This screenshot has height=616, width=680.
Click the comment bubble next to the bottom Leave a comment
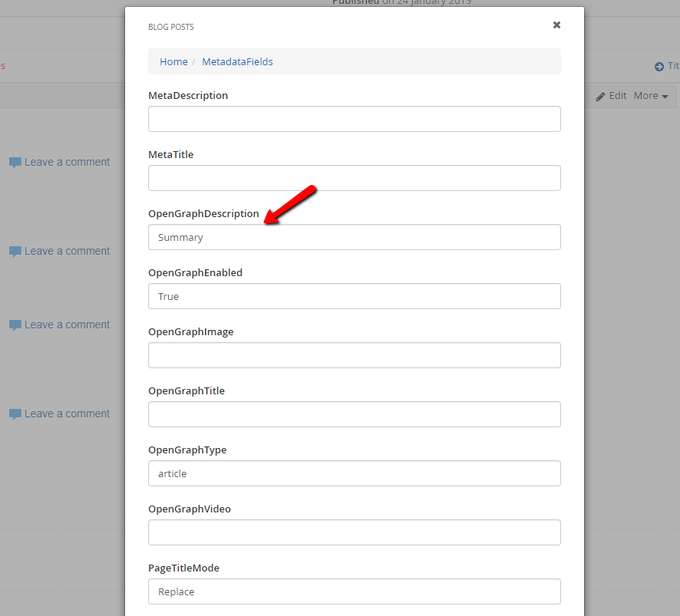[x=15, y=413]
